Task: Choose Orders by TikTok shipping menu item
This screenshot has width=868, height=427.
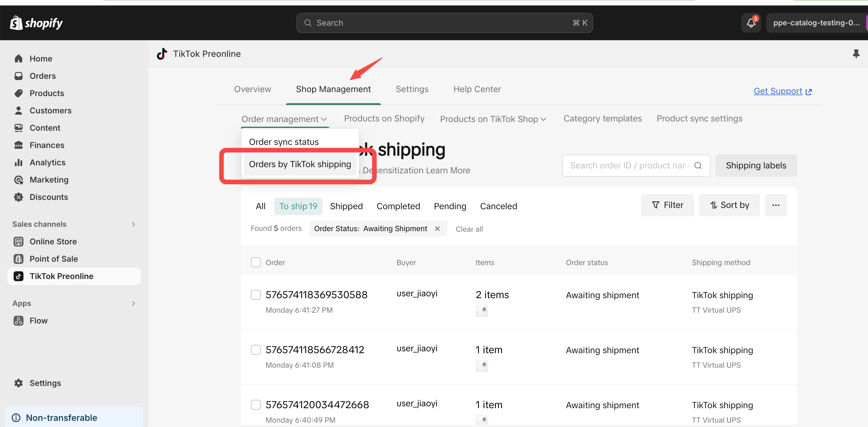Action: (300, 164)
